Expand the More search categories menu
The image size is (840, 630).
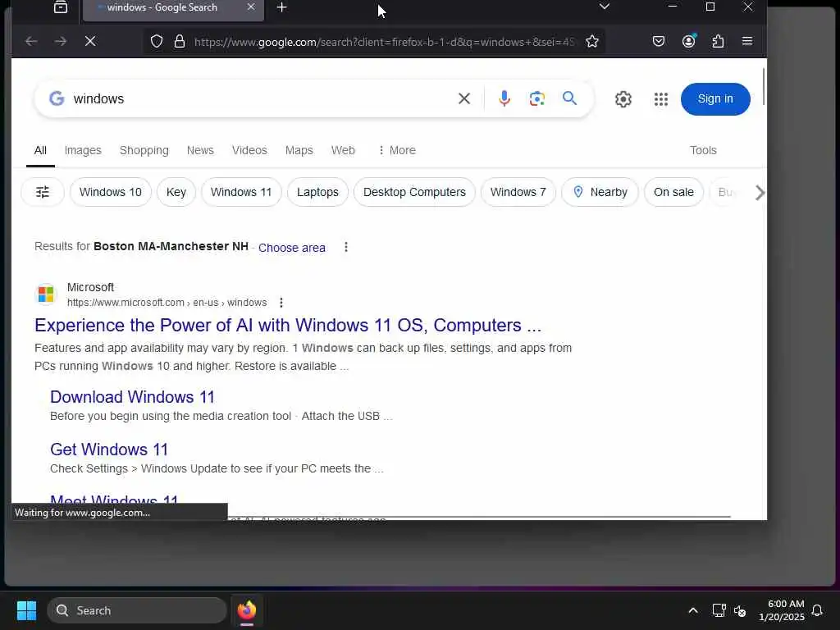click(396, 151)
